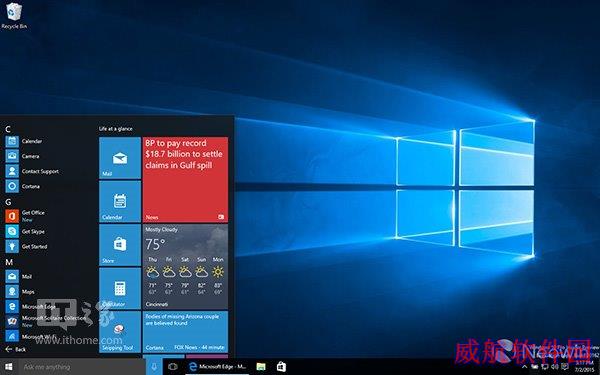This screenshot has width=600, height=375.
Task: Open the Mail tile
Action: click(x=120, y=158)
